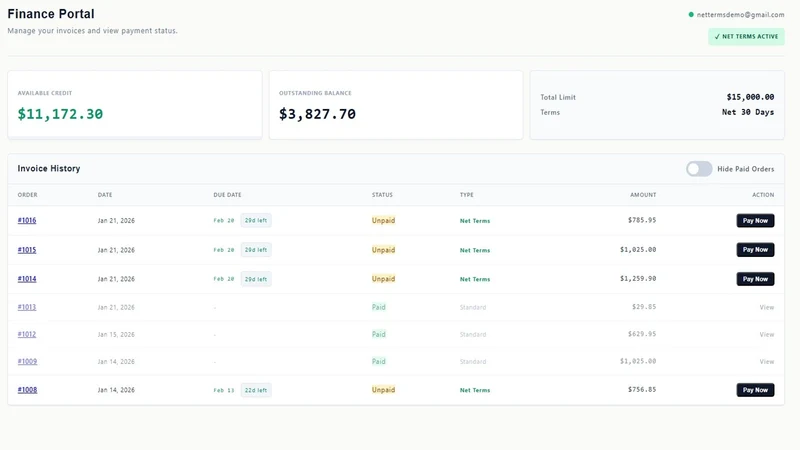Viewport: 800px width, 450px height.
Task: Open order #1012 link
Action: pos(27,334)
